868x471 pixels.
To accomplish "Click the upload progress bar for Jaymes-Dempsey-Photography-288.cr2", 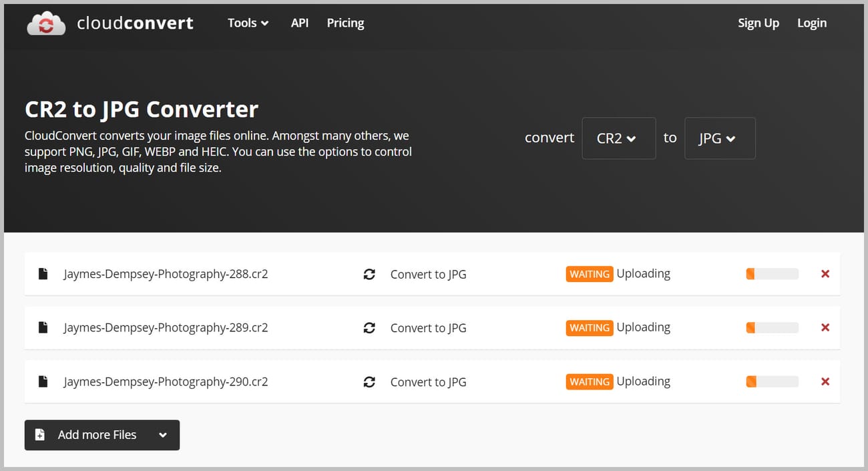I will [x=772, y=273].
